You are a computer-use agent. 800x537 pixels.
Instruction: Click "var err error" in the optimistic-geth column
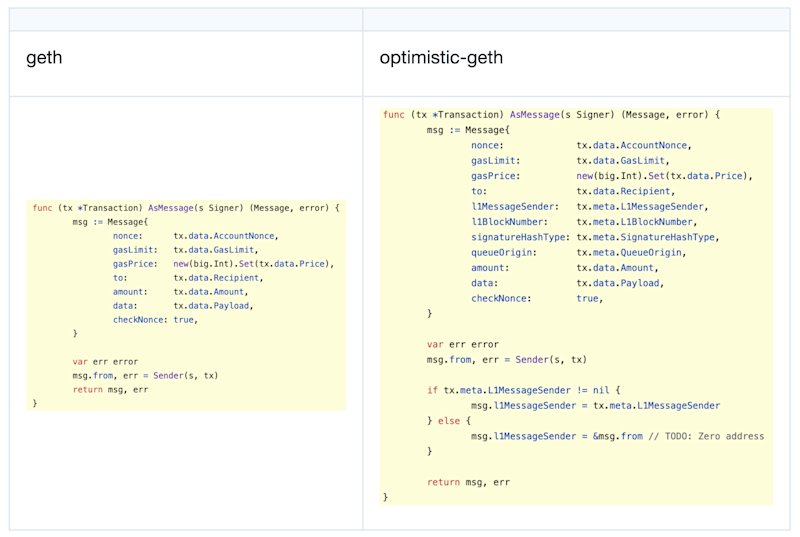[463, 344]
